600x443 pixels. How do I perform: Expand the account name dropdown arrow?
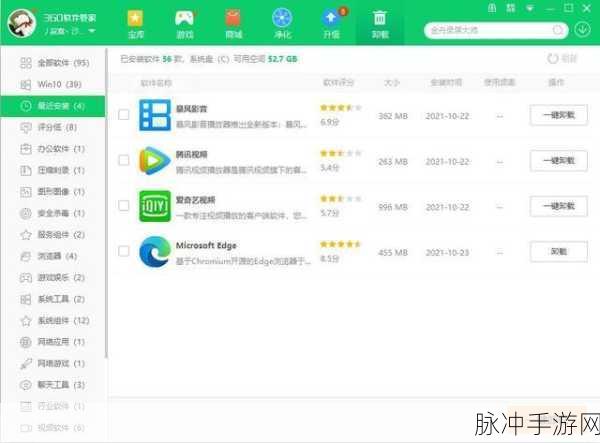coord(92,31)
